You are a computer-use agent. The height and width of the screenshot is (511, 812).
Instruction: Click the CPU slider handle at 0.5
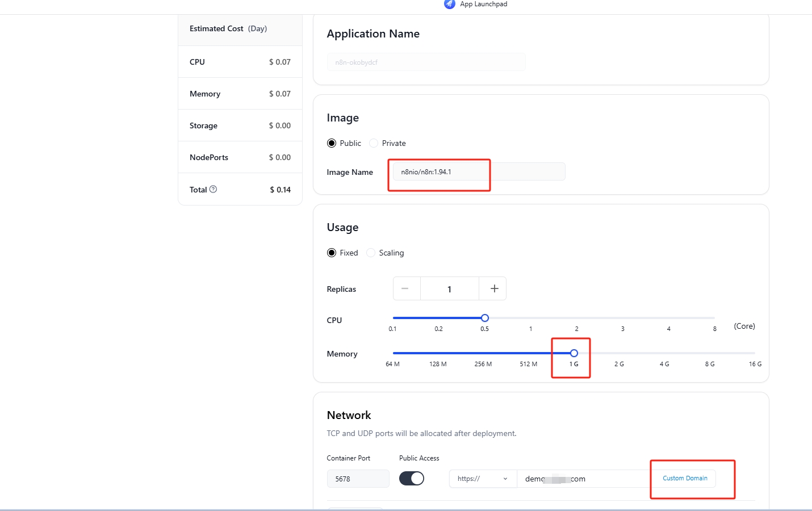(485, 318)
